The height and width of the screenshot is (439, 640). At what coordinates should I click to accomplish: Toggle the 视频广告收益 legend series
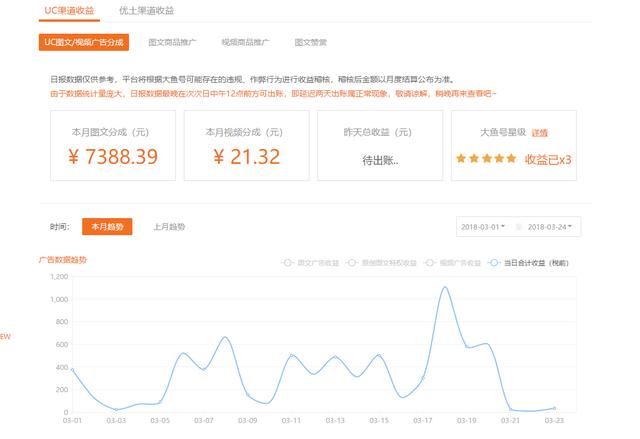click(x=453, y=263)
